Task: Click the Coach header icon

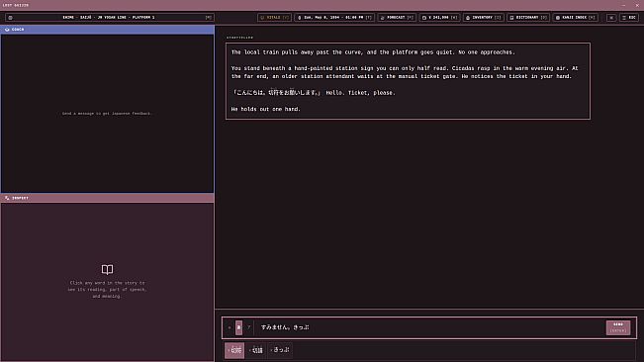Action: pyautogui.click(x=7, y=30)
